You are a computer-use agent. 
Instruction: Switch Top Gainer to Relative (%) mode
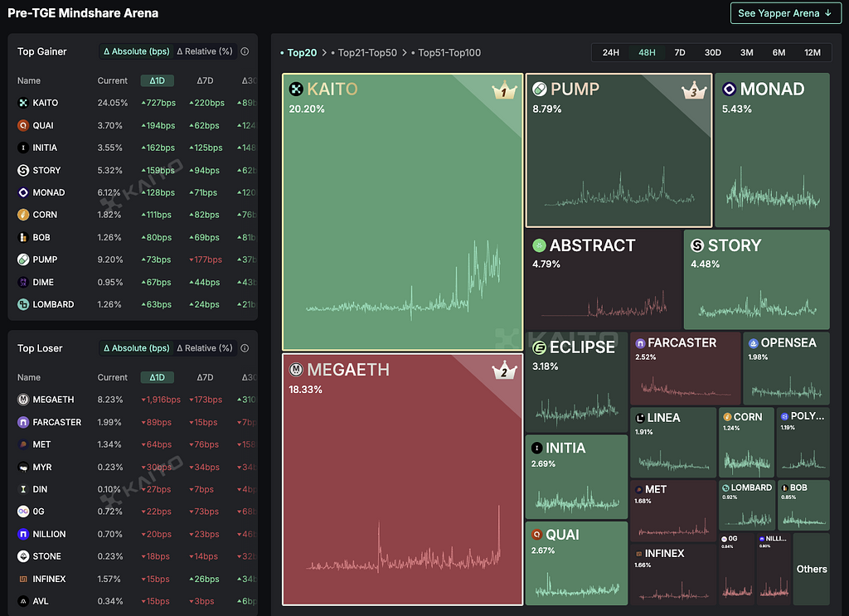click(205, 51)
